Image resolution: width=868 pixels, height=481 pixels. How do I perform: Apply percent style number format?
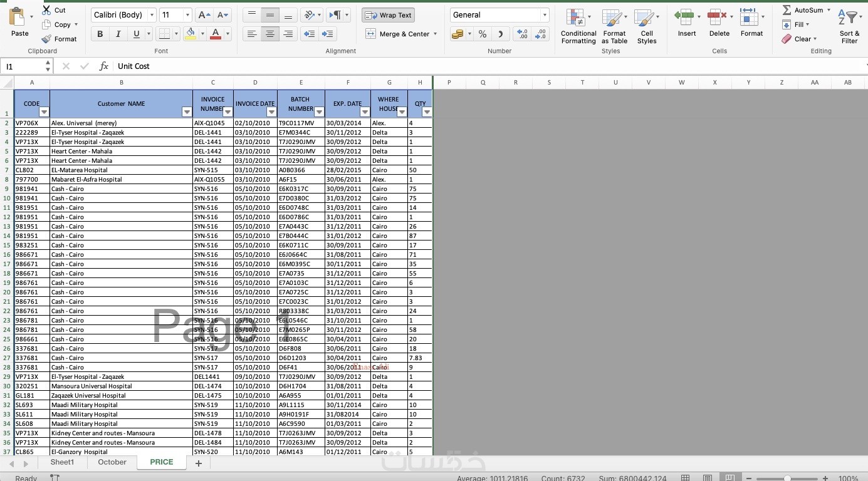(483, 34)
